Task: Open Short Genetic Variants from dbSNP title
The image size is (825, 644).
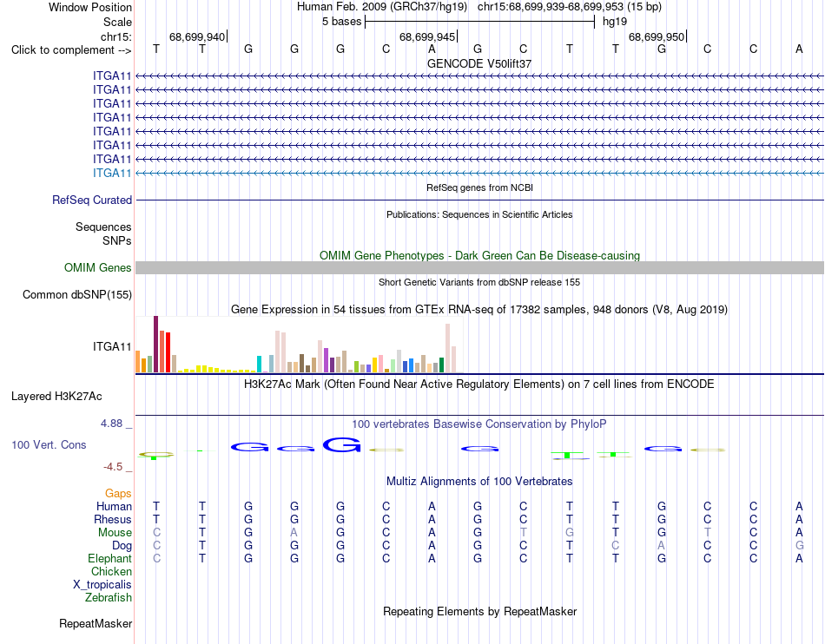Action: (x=479, y=282)
